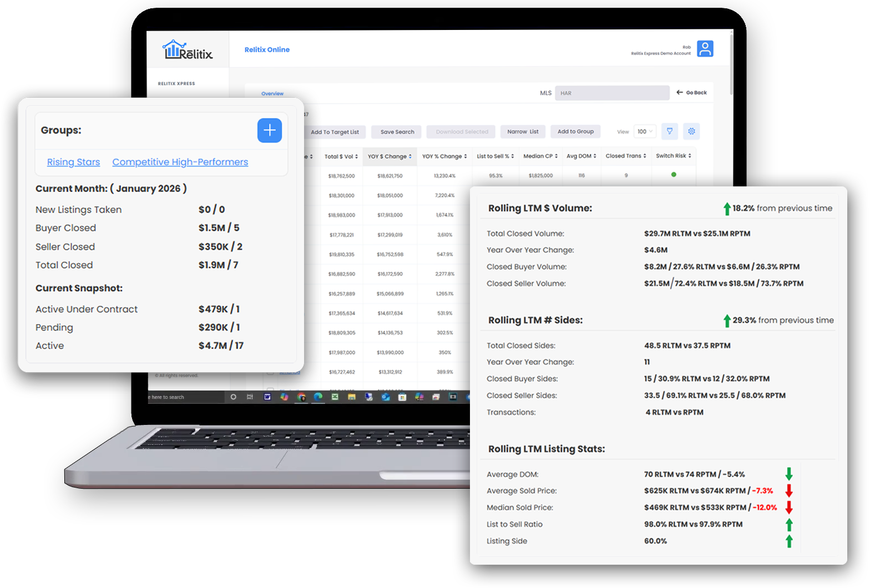Select the Relitix Online header item

tap(267, 49)
